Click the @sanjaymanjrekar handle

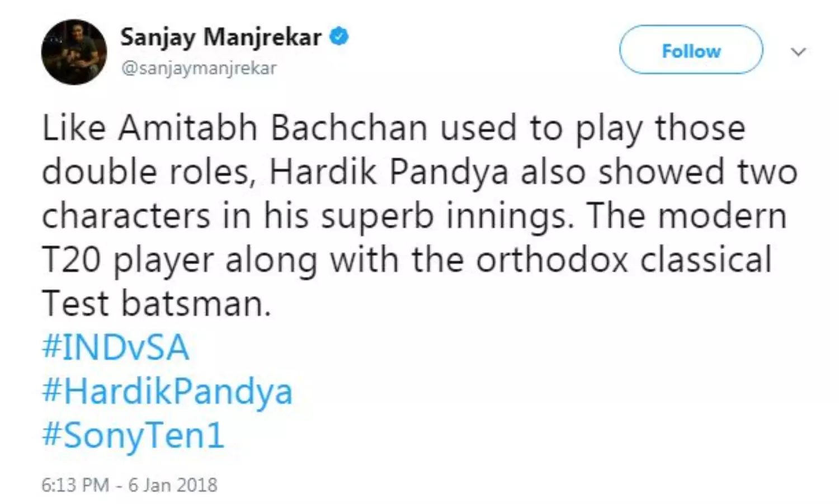coord(199,68)
